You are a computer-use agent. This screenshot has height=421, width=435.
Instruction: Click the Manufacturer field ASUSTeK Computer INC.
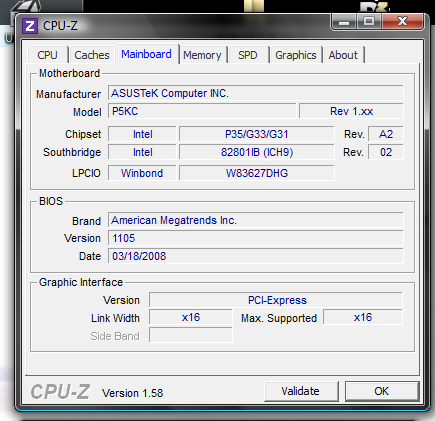tap(255, 93)
